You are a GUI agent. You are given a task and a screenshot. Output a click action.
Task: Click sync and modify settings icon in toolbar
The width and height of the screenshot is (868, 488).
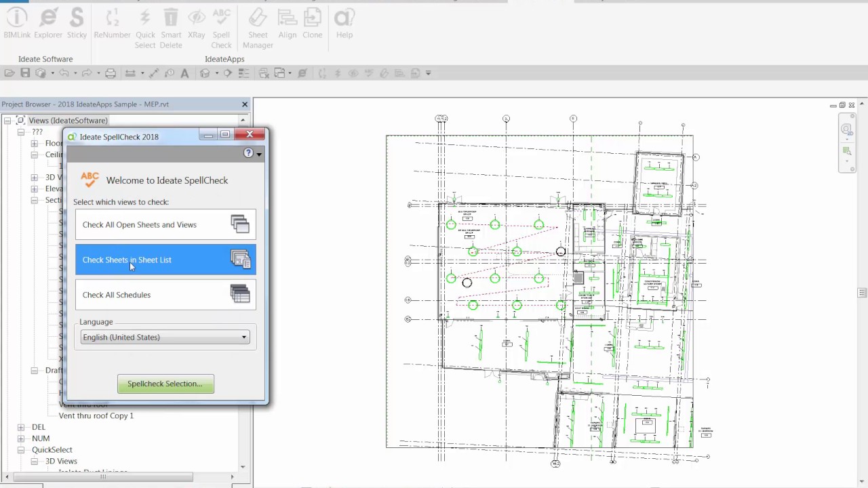pos(41,73)
